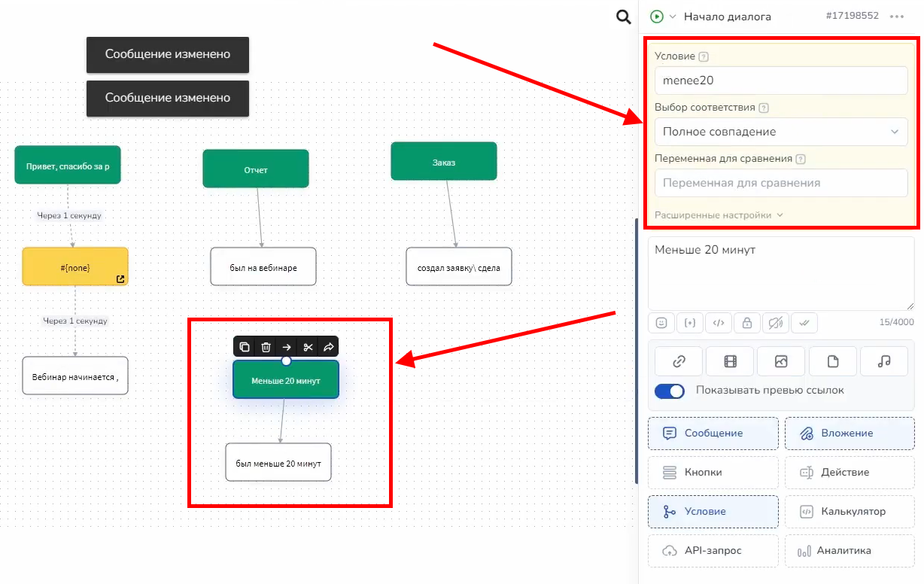The height and width of the screenshot is (584, 924).
Task: Select the 'Условие' block type
Action: (713, 512)
